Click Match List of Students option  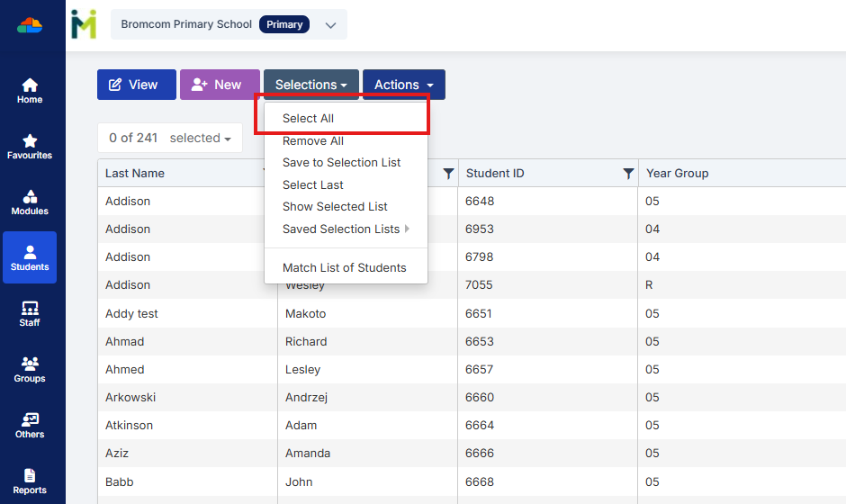pos(344,267)
